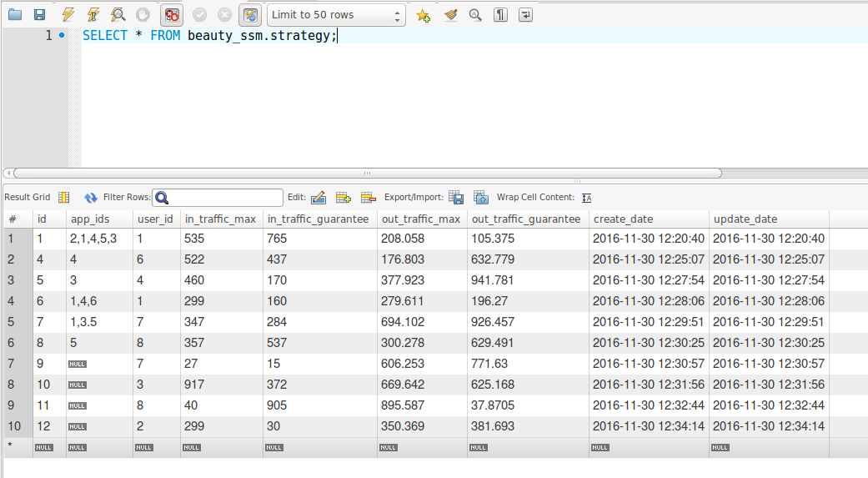The height and width of the screenshot is (478, 868).
Task: Click the # corner header cell
Action: tap(18, 219)
